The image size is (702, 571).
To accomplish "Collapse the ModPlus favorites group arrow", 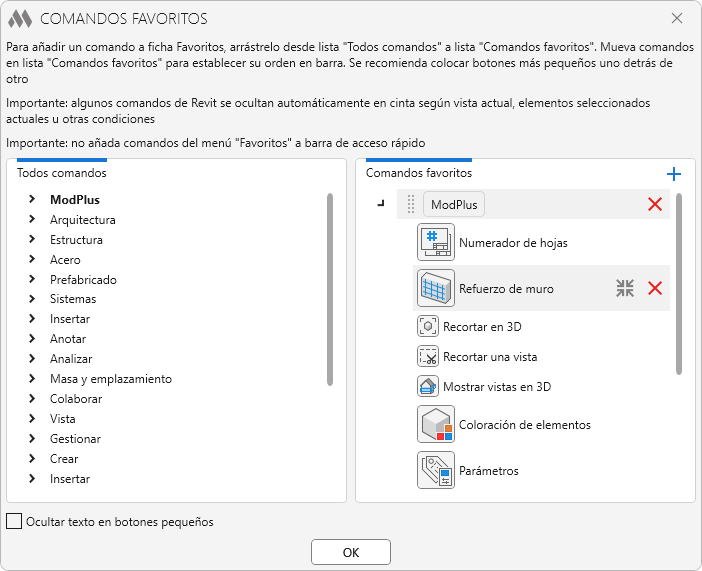I will click(381, 204).
